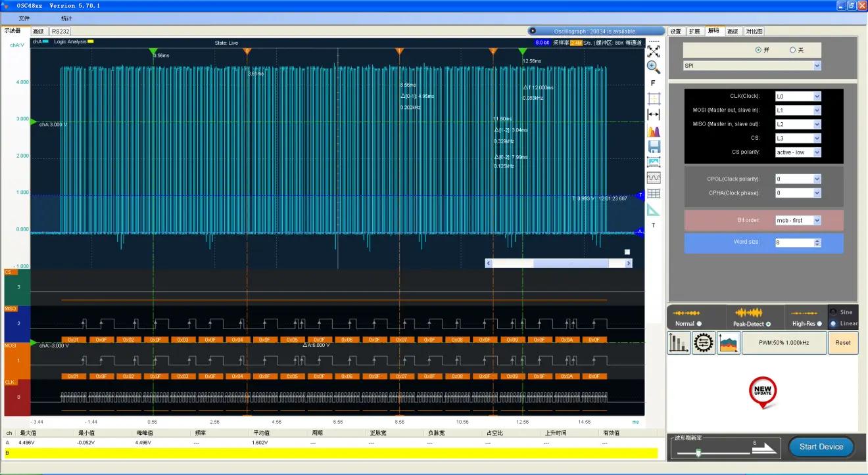Open the bar chart statistics icon

click(679, 343)
